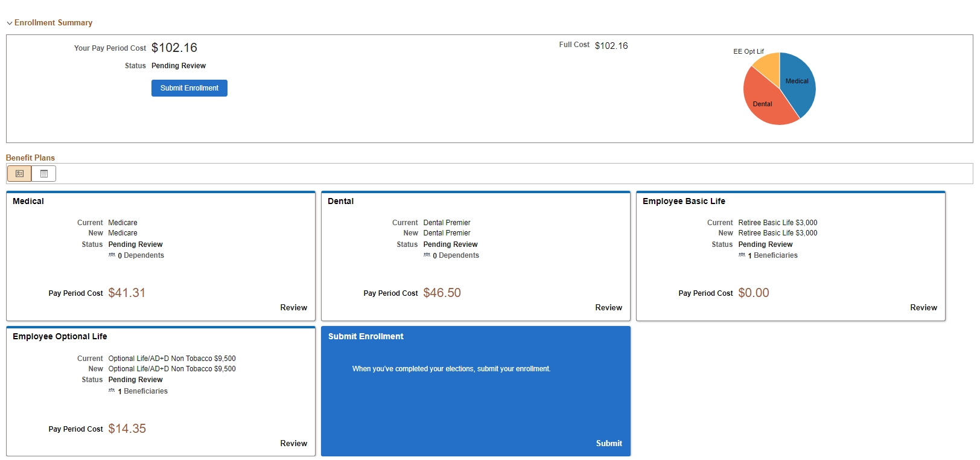Click beneficiaries icon in Employee Optional Life
The height and width of the screenshot is (460, 980).
coord(112,391)
